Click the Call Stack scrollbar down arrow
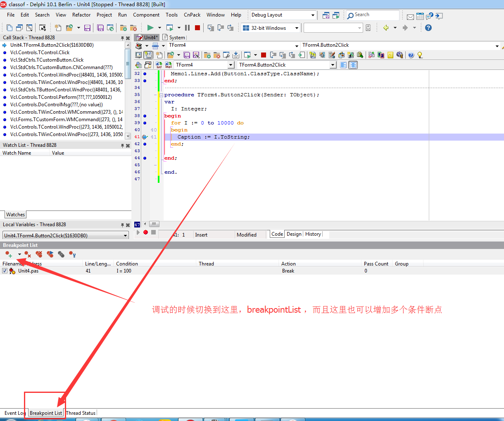 pyautogui.click(x=128, y=136)
